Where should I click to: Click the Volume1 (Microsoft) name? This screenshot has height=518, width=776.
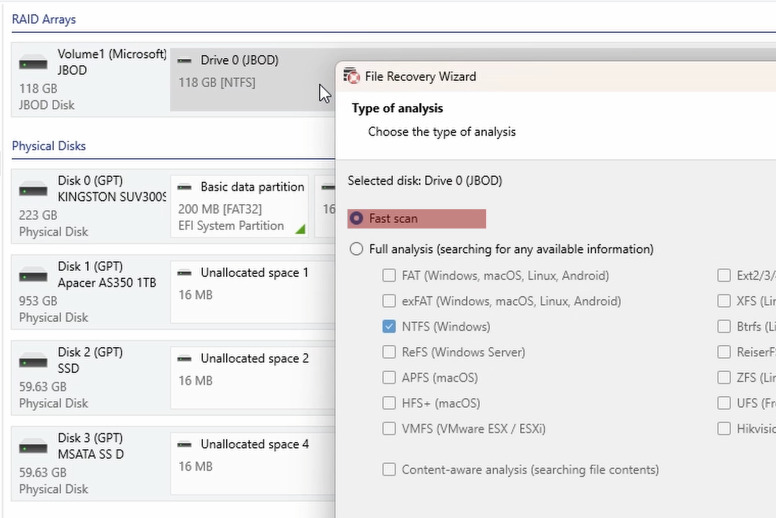click(x=112, y=54)
